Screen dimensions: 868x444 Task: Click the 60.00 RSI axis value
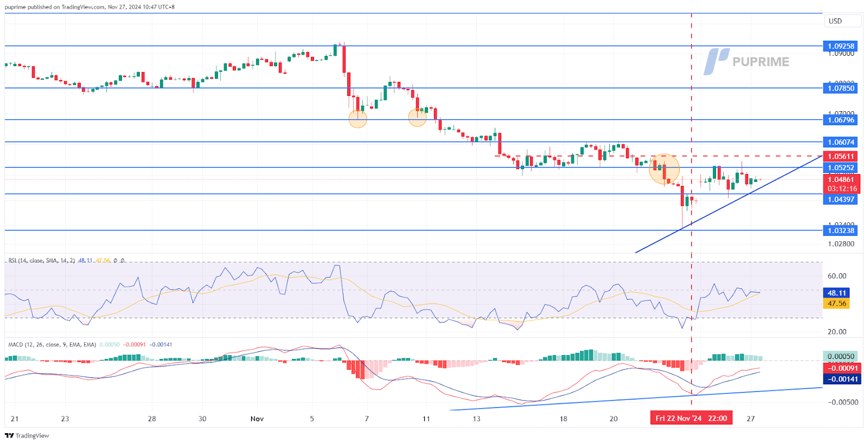coord(837,276)
